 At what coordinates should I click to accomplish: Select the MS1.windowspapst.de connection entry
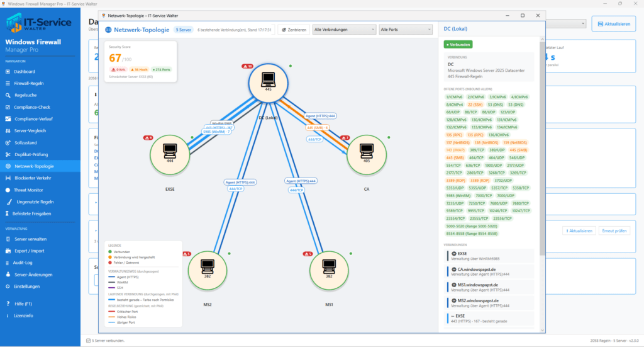point(491,287)
